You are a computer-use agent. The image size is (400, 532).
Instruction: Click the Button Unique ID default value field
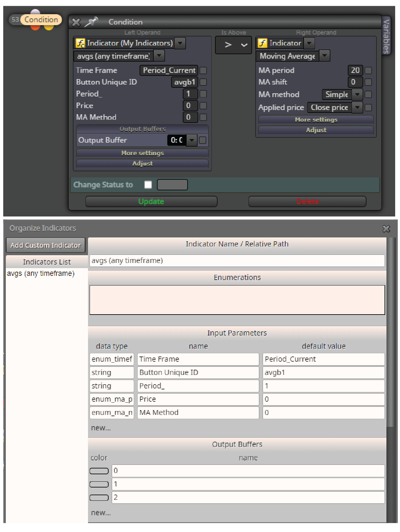click(x=324, y=373)
